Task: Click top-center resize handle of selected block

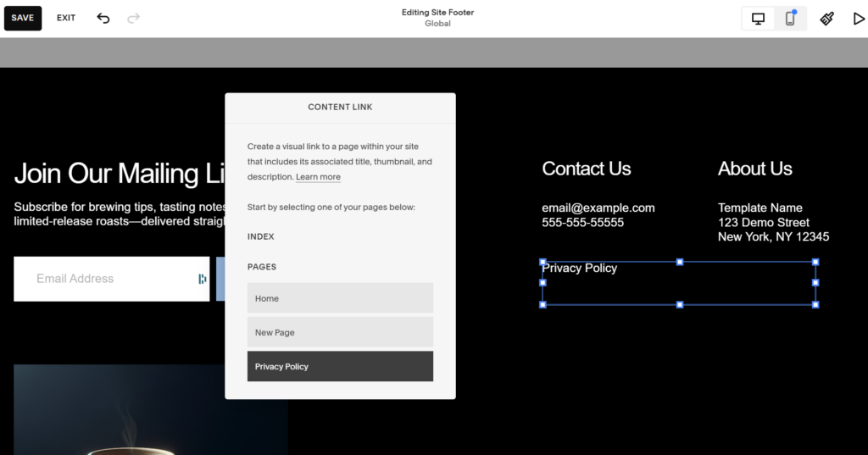Action: coord(679,263)
